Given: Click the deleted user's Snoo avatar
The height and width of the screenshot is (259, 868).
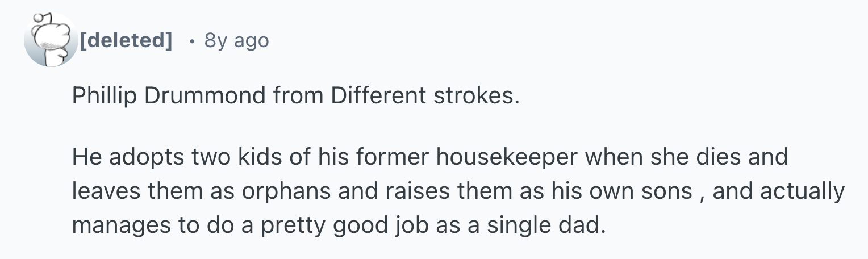Looking at the screenshot, I should click(x=51, y=40).
